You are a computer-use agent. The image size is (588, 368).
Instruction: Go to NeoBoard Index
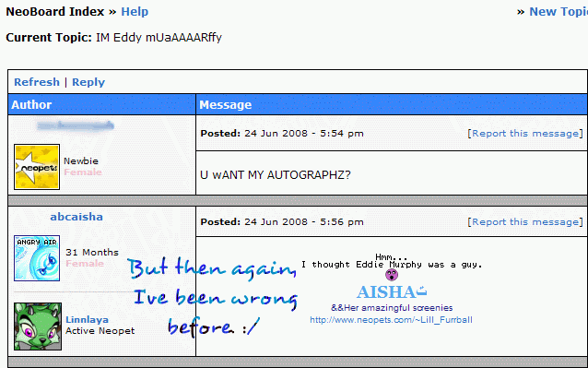[x=55, y=12]
